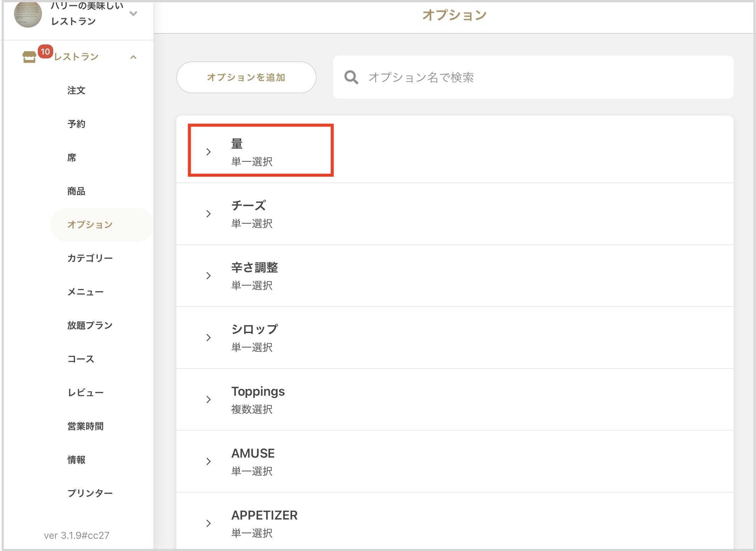Collapse the レストラン sidebar section

coord(133,57)
